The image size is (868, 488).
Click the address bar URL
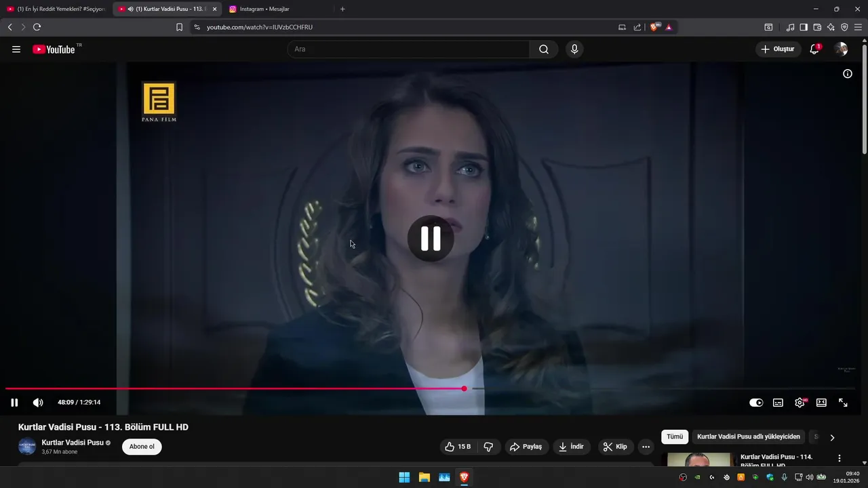[x=260, y=27]
